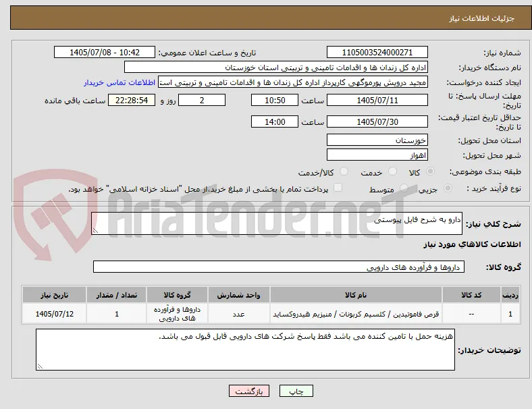Click the request creator name field
The height and width of the screenshot is (409, 532).
[x=293, y=82]
